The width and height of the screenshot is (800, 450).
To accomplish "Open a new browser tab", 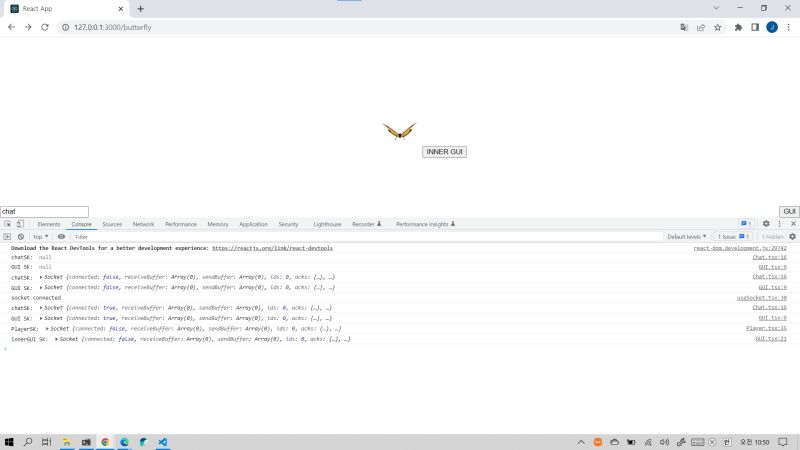I will pyautogui.click(x=140, y=9).
